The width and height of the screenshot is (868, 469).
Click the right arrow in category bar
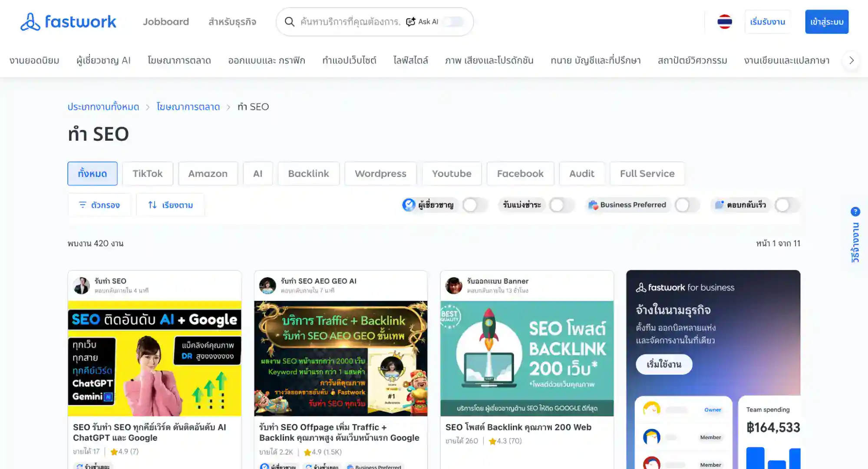click(x=851, y=60)
